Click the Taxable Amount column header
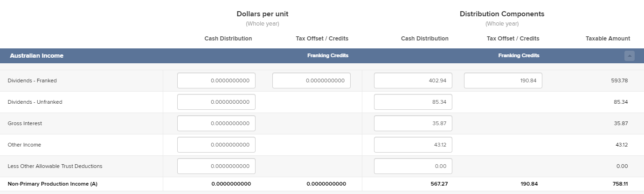The height and width of the screenshot is (194, 644). point(608,39)
